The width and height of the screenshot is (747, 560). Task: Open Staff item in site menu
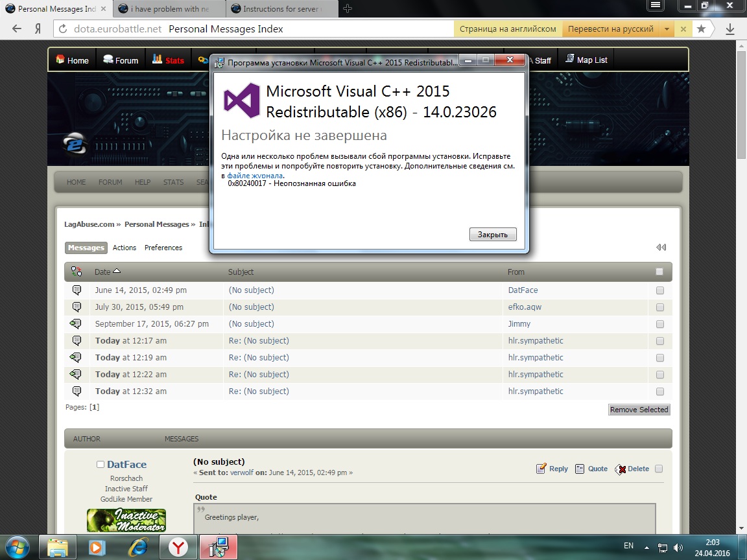click(543, 60)
